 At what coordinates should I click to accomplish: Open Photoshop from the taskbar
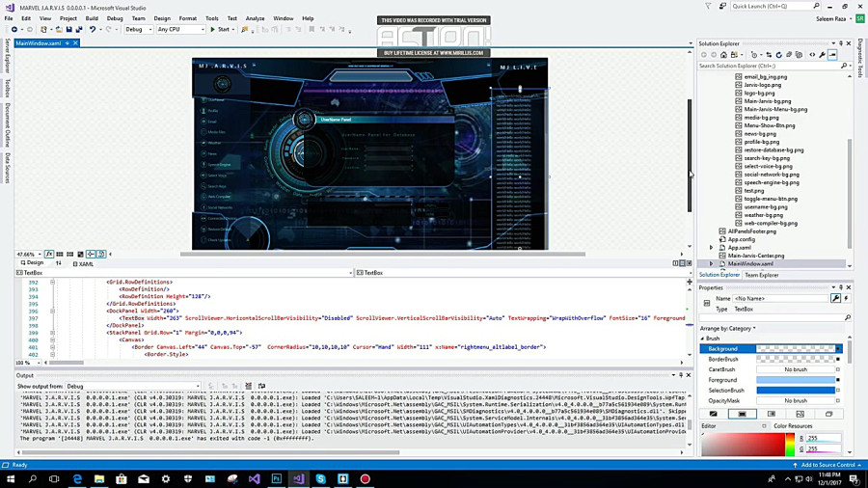tap(276, 478)
